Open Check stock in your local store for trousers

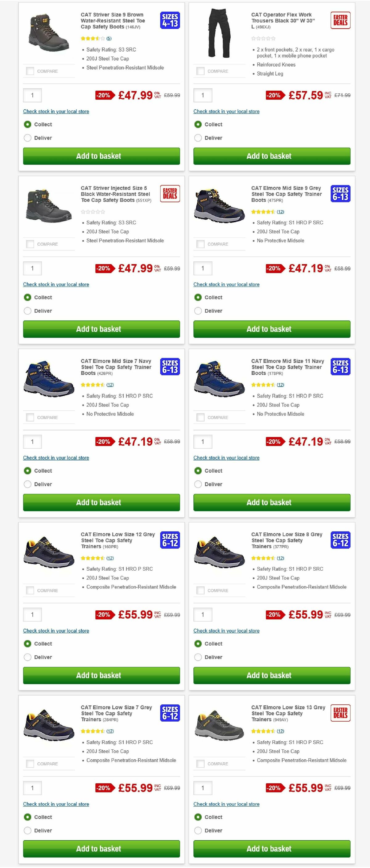(x=226, y=111)
